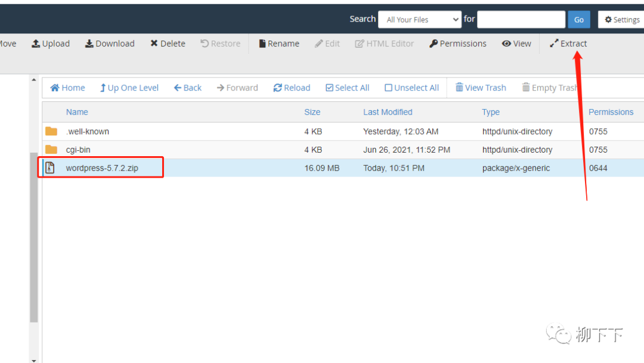Image resolution: width=644 pixels, height=363 pixels.
Task: Click the View eye icon
Action: click(x=506, y=44)
